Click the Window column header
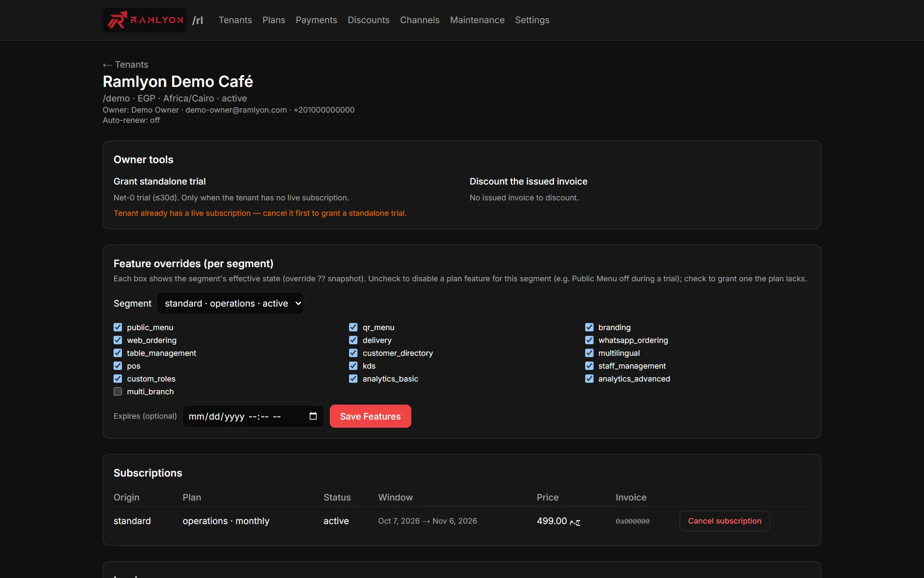The width and height of the screenshot is (924, 578). [x=395, y=498]
